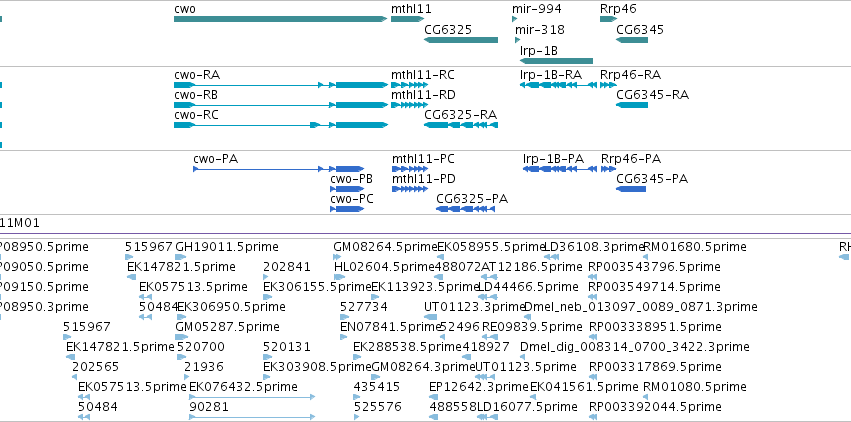Select the mthl11-RD transcript
Image resolution: width=851 pixels, height=422 pixels.
(409, 105)
